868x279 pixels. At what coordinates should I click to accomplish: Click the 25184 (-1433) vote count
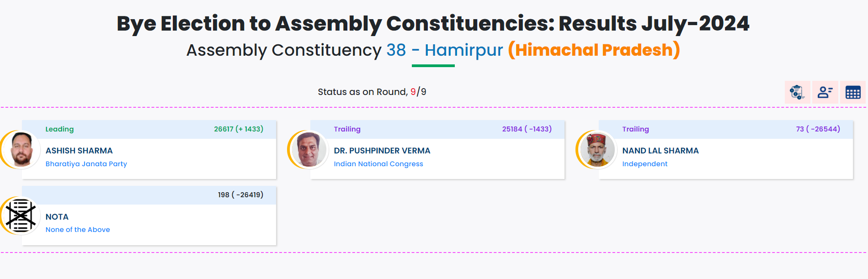(x=527, y=129)
